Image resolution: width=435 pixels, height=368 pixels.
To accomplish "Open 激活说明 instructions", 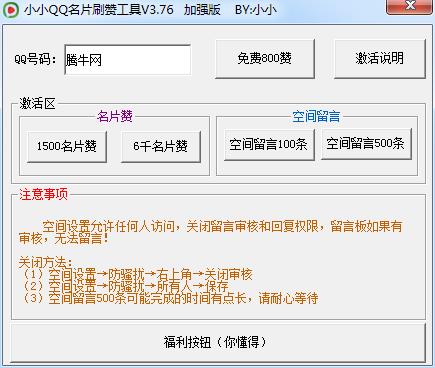I will (380, 59).
